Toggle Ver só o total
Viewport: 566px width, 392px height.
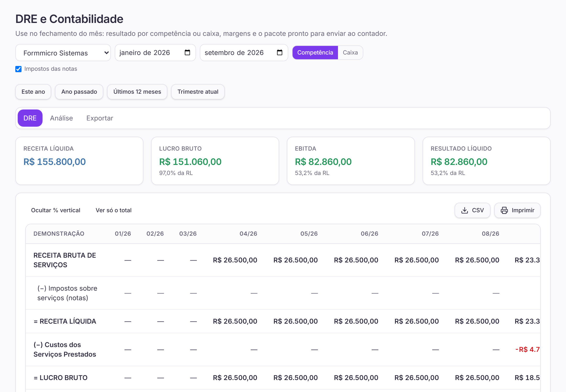114,210
